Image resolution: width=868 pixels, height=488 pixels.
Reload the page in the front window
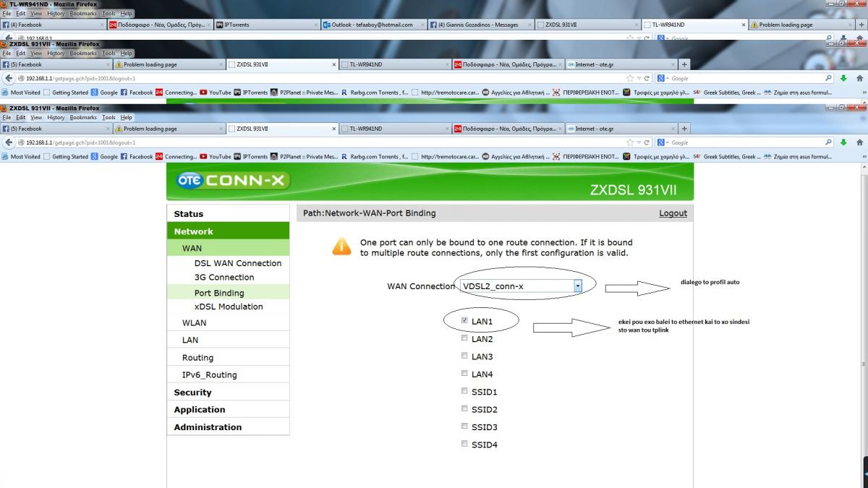pos(646,142)
